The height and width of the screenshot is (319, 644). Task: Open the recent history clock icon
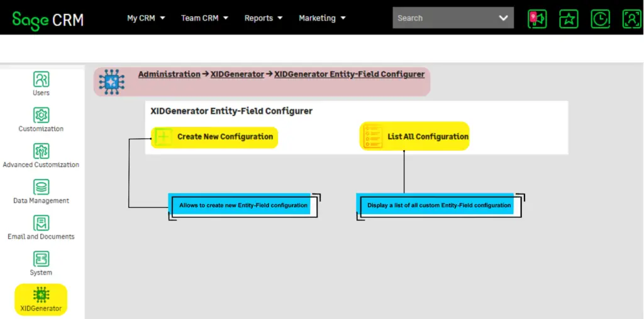[x=600, y=19]
